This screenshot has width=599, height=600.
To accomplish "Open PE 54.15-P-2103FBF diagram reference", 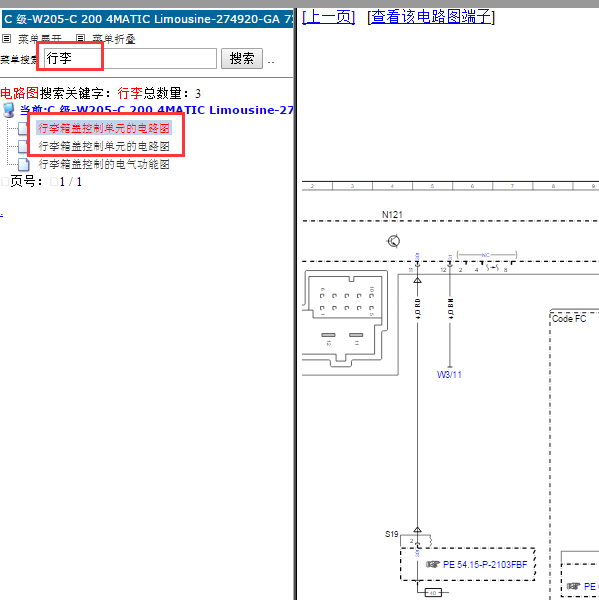I will pyautogui.click(x=485, y=565).
